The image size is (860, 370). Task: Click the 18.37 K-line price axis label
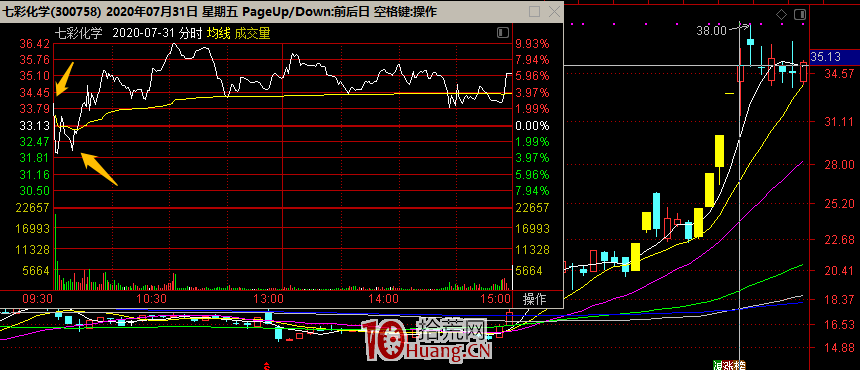pos(840,299)
